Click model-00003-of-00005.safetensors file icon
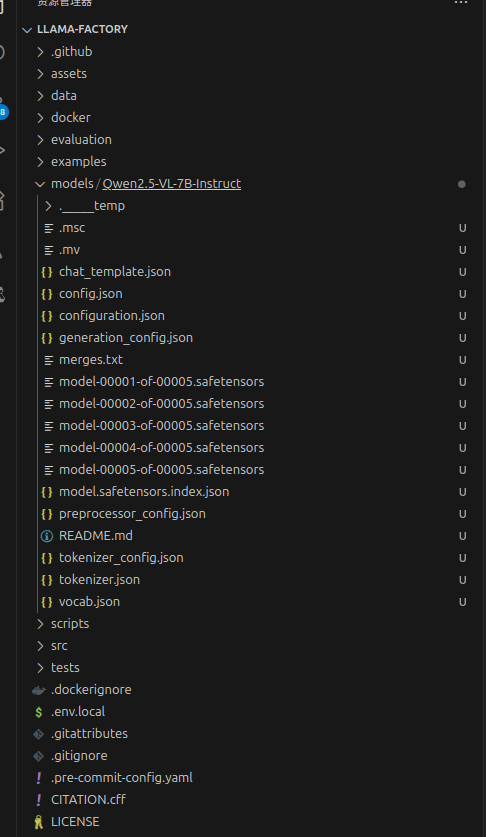Viewport: 486px width, 837px height. click(x=49, y=426)
